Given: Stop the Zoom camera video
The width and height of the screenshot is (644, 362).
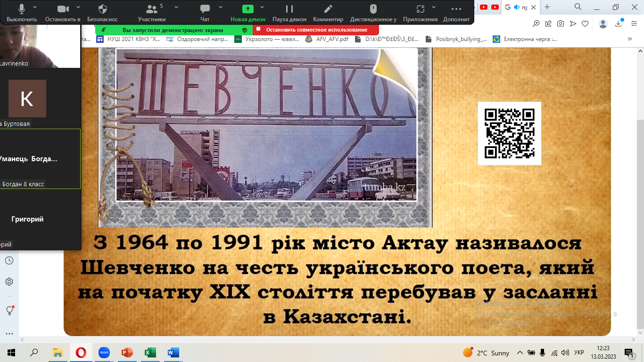Looking at the screenshot, I should point(63,13).
